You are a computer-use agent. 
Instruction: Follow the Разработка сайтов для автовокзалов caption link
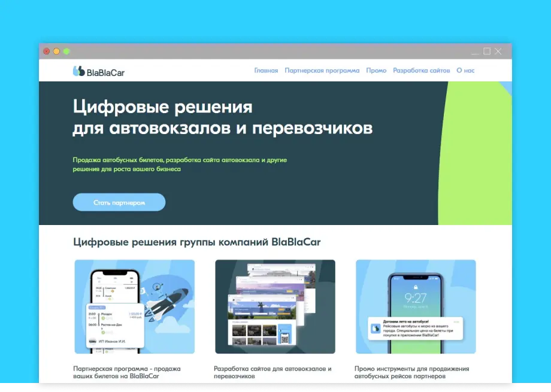(273, 372)
